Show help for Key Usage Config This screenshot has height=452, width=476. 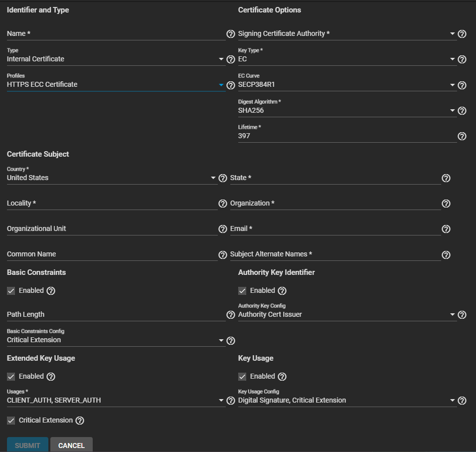(x=462, y=401)
